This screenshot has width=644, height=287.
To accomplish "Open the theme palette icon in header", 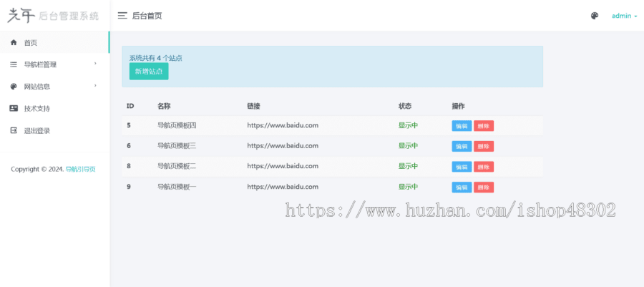I will 595,16.
